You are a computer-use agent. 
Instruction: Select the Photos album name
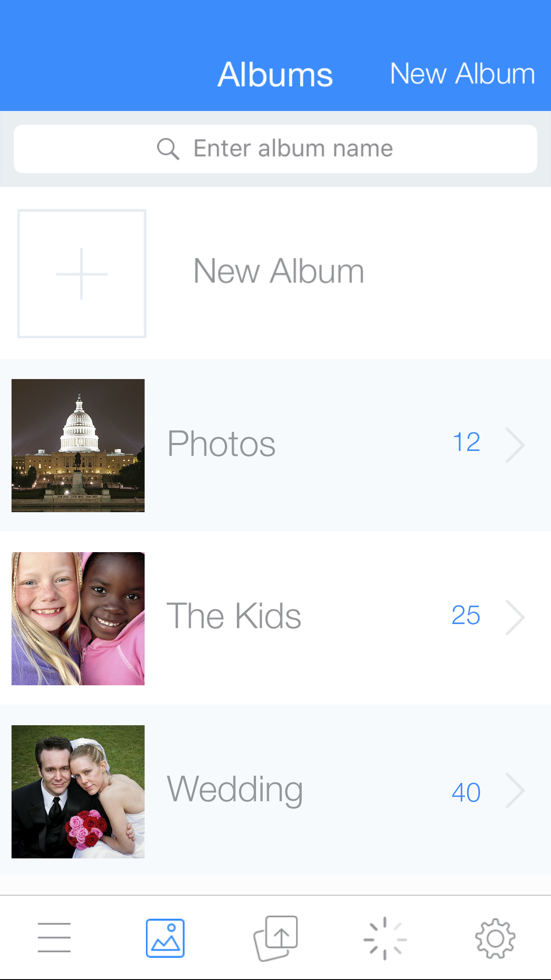221,444
